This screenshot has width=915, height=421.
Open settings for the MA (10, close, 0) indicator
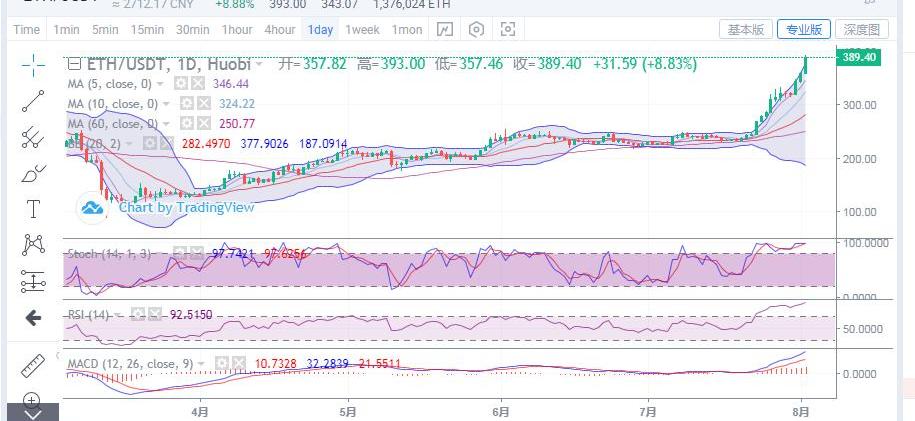[186, 103]
